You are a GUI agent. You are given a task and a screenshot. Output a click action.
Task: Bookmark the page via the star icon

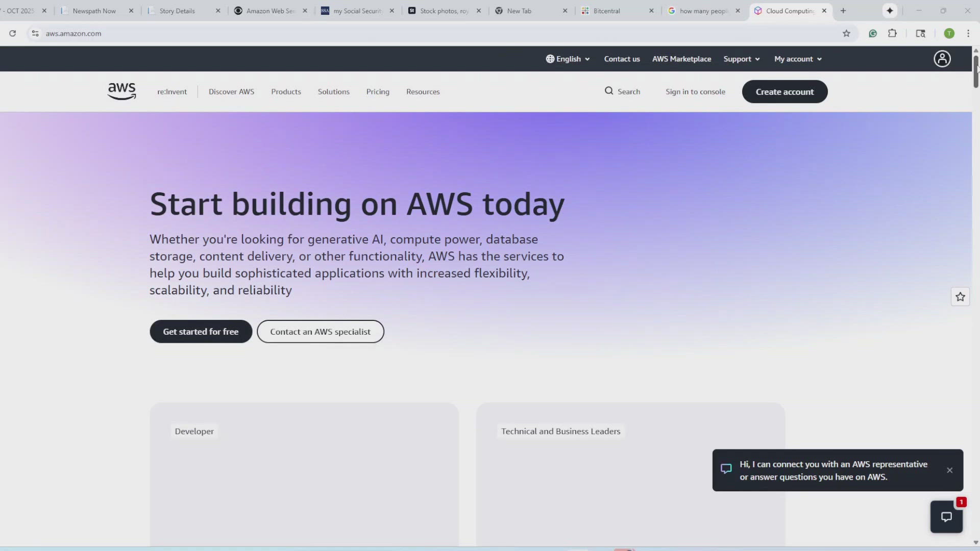click(847, 33)
